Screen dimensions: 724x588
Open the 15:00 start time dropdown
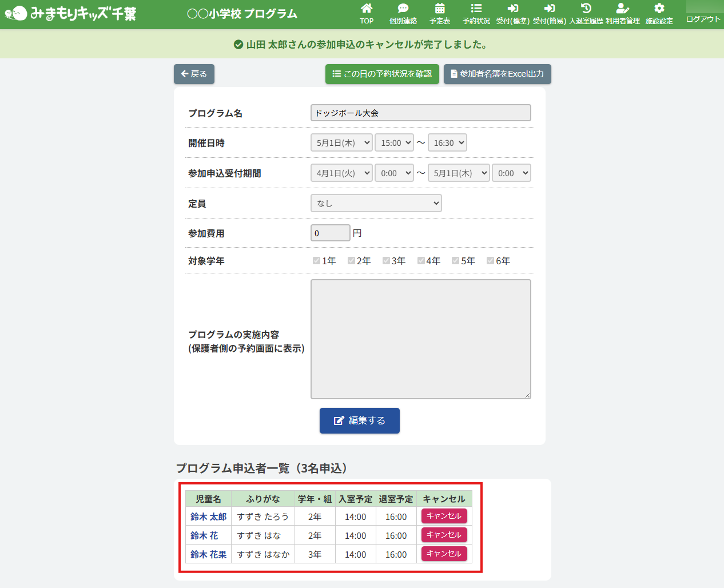click(394, 143)
